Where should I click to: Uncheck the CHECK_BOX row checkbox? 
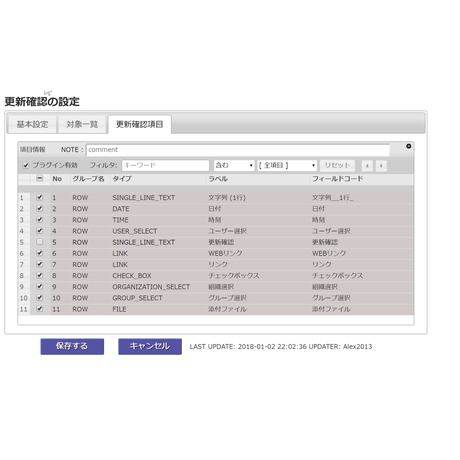(40, 275)
